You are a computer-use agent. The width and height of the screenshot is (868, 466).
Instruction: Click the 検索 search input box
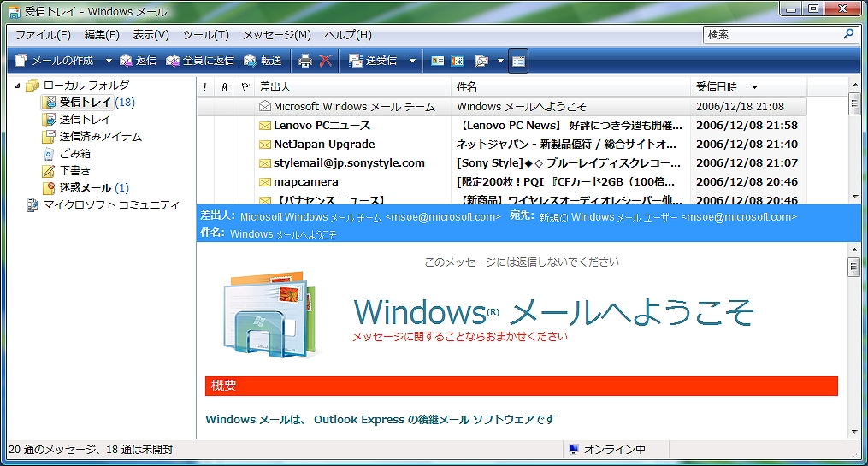771,35
